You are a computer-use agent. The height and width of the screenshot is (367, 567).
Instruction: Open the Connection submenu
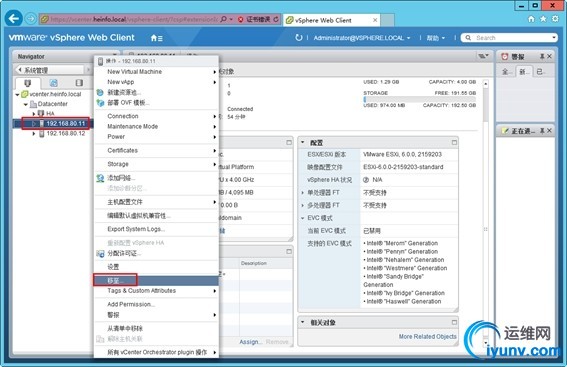tap(156, 116)
